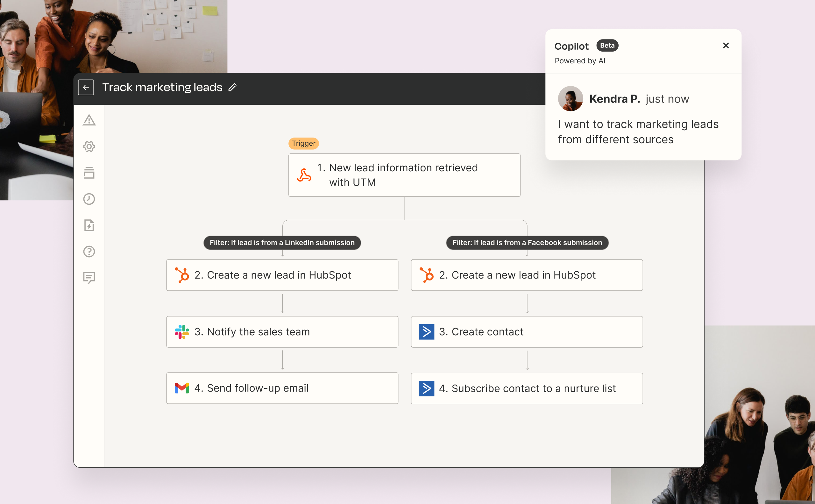Screen dimensions: 815x504
Task: Open settings gear in left sidebar
Action: pos(89,146)
